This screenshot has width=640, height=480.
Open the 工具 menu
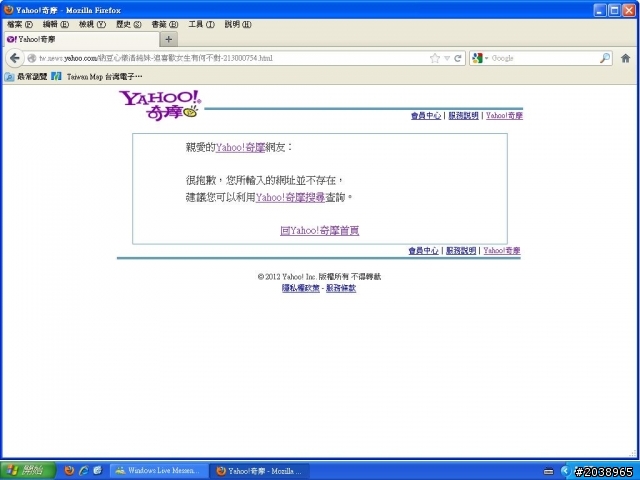point(201,24)
